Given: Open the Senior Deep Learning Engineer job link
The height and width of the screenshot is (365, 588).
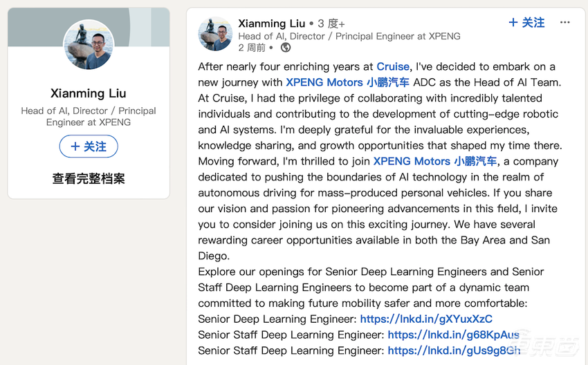Looking at the screenshot, I should point(426,319).
